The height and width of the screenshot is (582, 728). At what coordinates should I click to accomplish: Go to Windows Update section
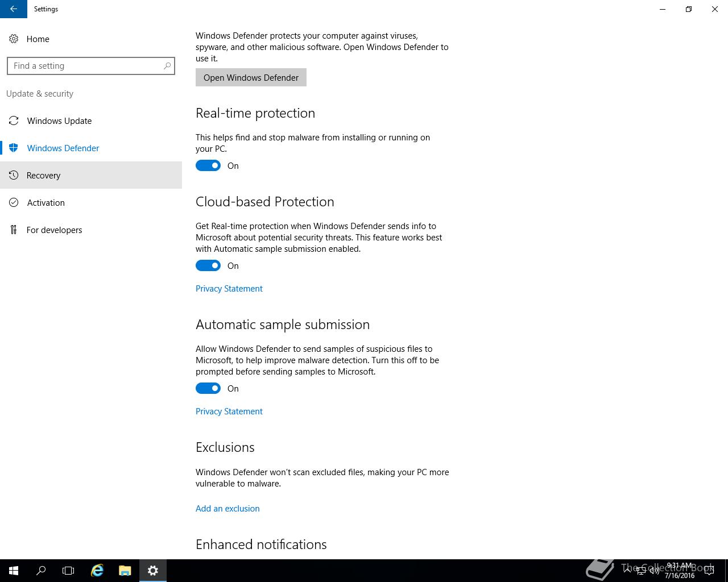(91, 120)
